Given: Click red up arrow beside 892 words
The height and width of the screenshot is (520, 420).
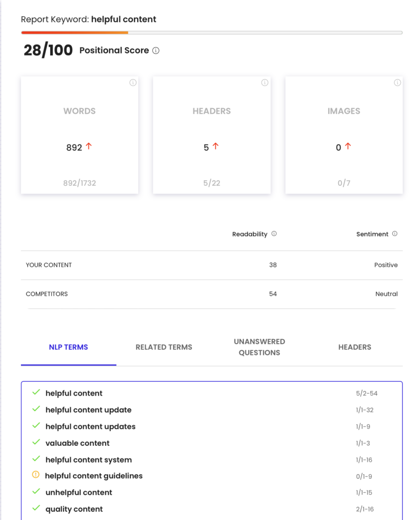Looking at the screenshot, I should [x=89, y=146].
